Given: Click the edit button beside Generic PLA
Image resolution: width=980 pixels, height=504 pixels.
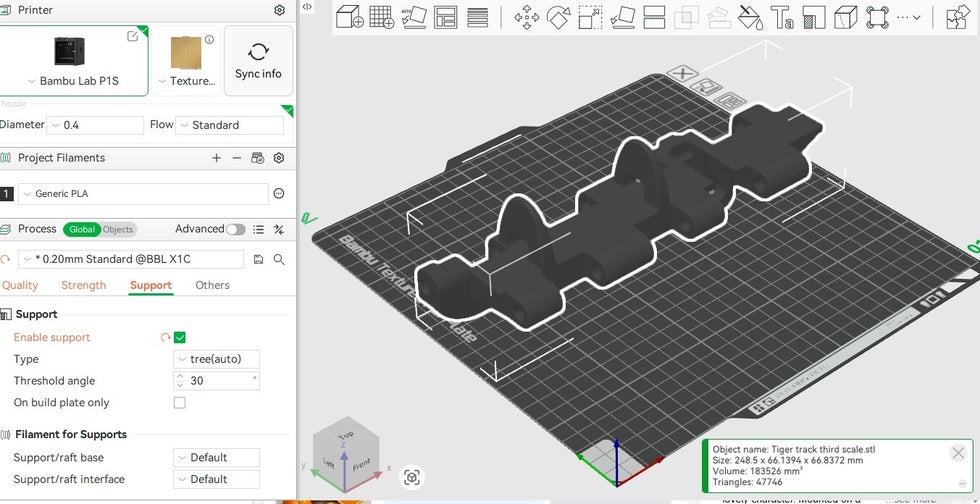Looking at the screenshot, I should 279,194.
